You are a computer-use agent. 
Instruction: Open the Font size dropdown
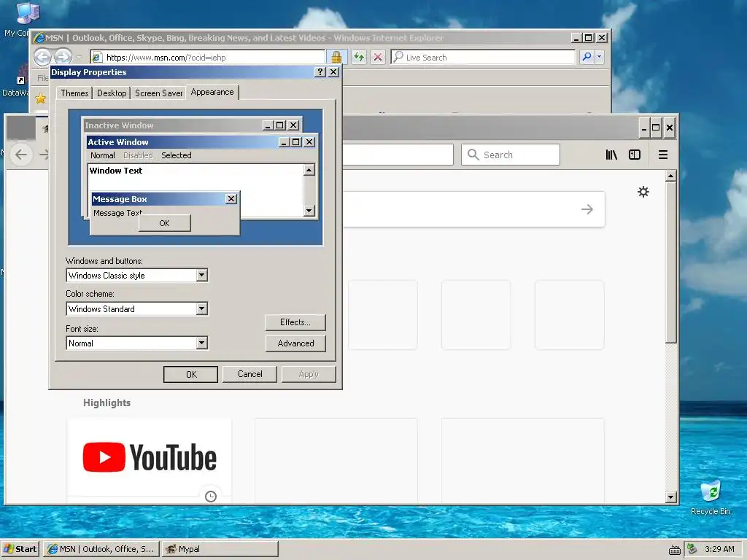click(x=201, y=343)
